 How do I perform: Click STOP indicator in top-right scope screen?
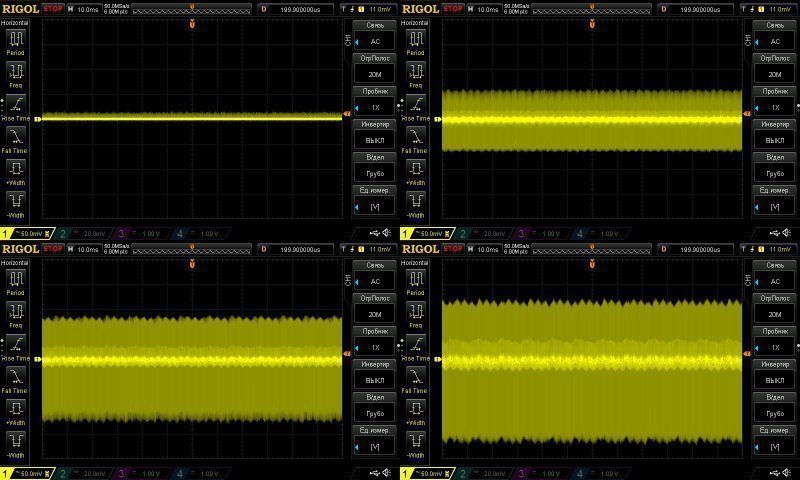point(453,9)
